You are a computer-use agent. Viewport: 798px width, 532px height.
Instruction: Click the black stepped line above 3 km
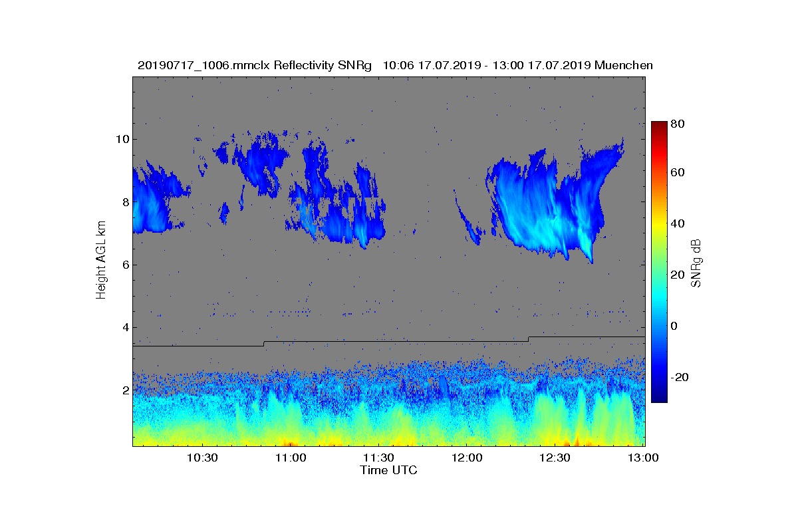(x=388, y=342)
